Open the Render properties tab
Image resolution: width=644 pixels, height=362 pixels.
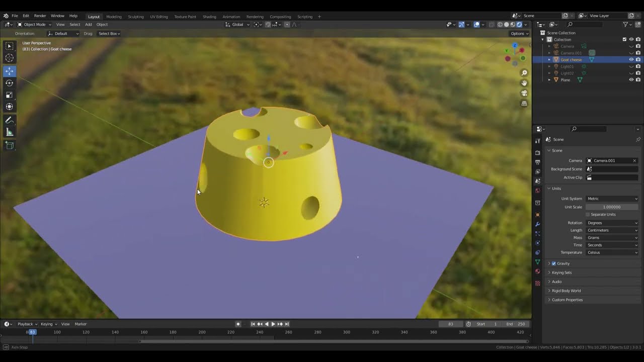click(x=538, y=152)
